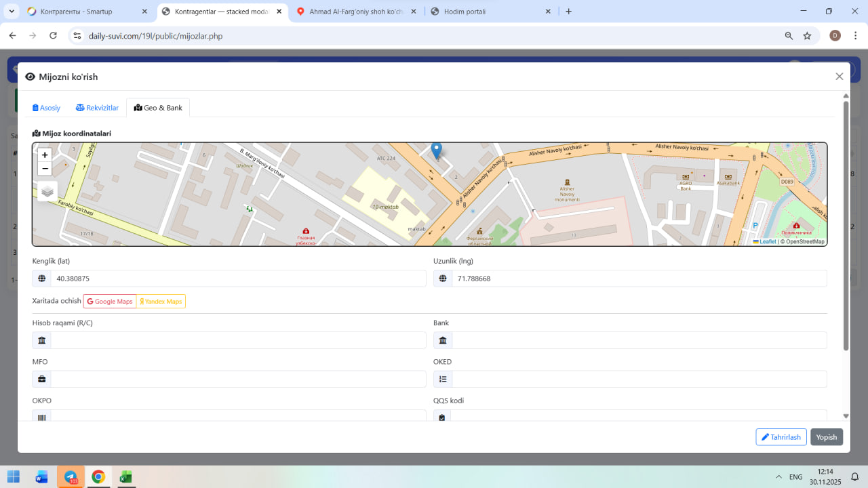Open location in Google Maps

pyautogui.click(x=110, y=301)
